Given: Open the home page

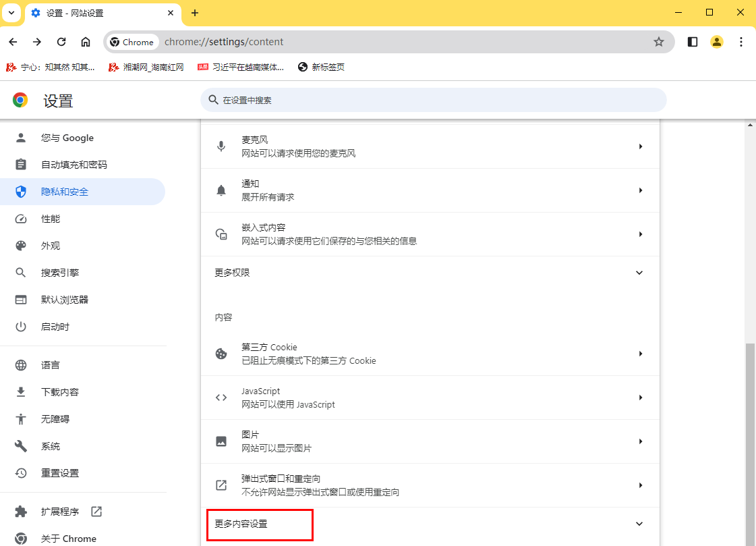Looking at the screenshot, I should (86, 42).
